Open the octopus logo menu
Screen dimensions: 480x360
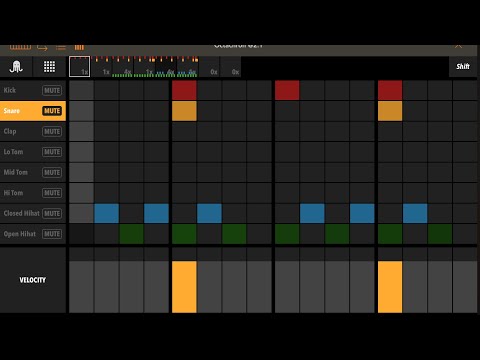(x=16, y=67)
